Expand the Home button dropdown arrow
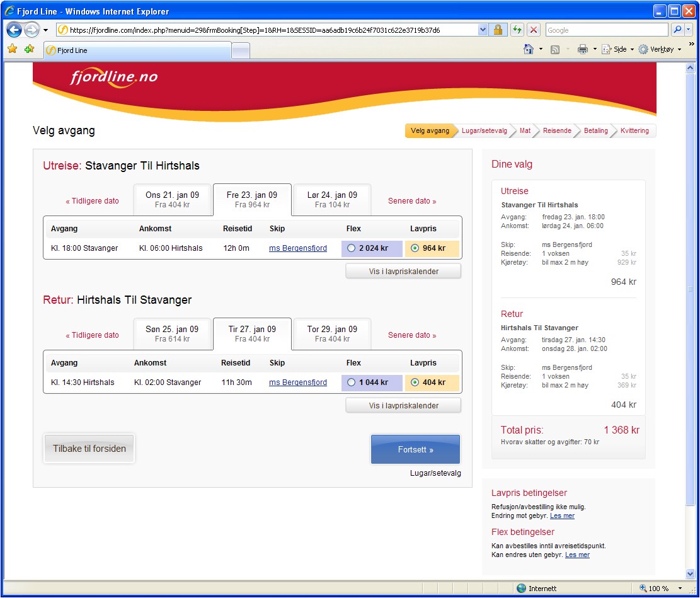Screen dimensions: 700x598 click(x=541, y=49)
